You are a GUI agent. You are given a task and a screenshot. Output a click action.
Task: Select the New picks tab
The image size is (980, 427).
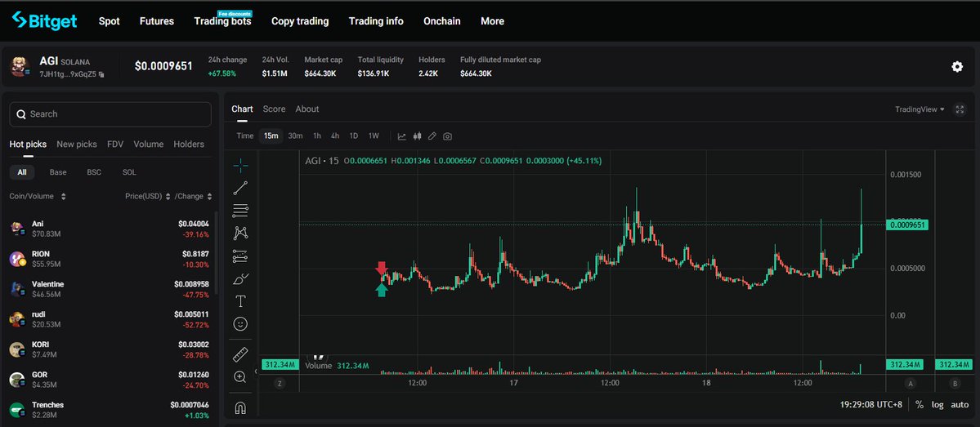(x=77, y=145)
